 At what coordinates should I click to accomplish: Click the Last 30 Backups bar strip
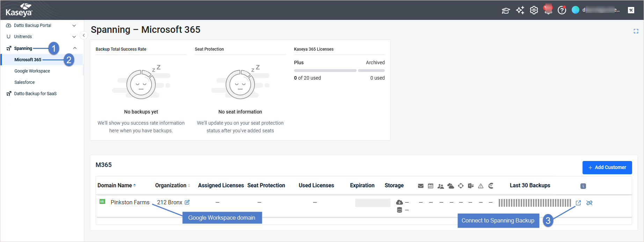tap(535, 203)
